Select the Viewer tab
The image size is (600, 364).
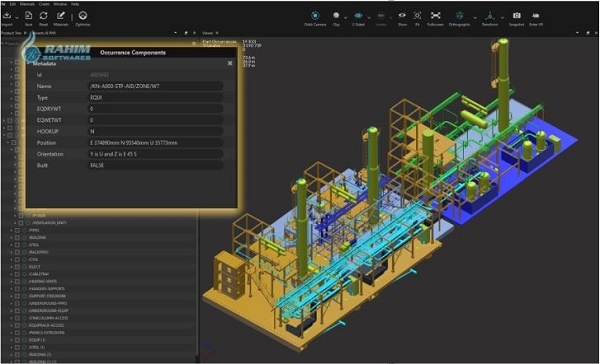207,33
